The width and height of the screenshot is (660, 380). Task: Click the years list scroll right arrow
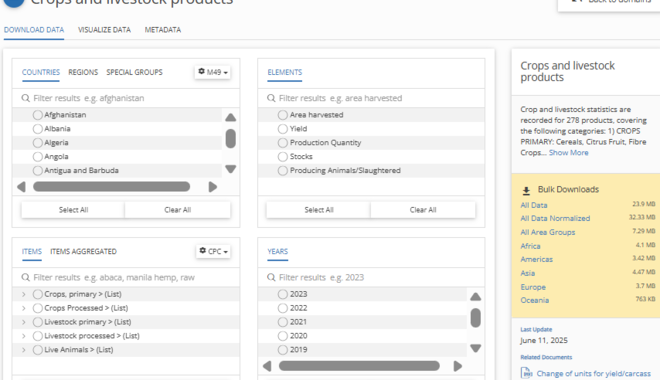pyautogui.click(x=458, y=366)
